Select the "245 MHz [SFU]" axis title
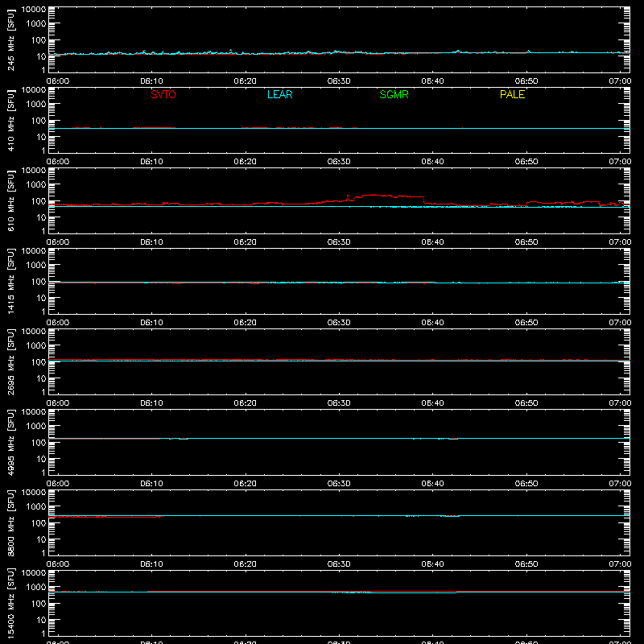644x644 pixels. 10,39
